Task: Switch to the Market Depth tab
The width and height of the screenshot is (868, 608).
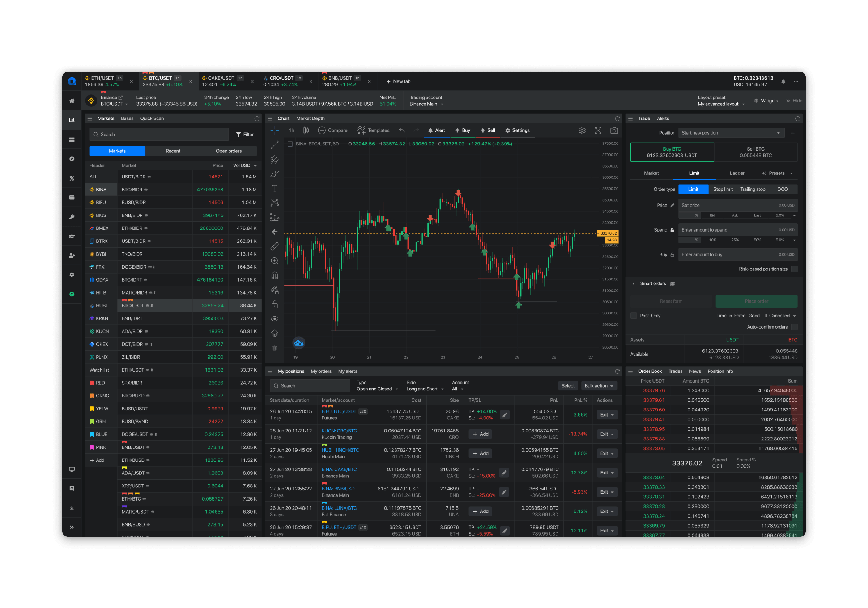Action: click(310, 118)
